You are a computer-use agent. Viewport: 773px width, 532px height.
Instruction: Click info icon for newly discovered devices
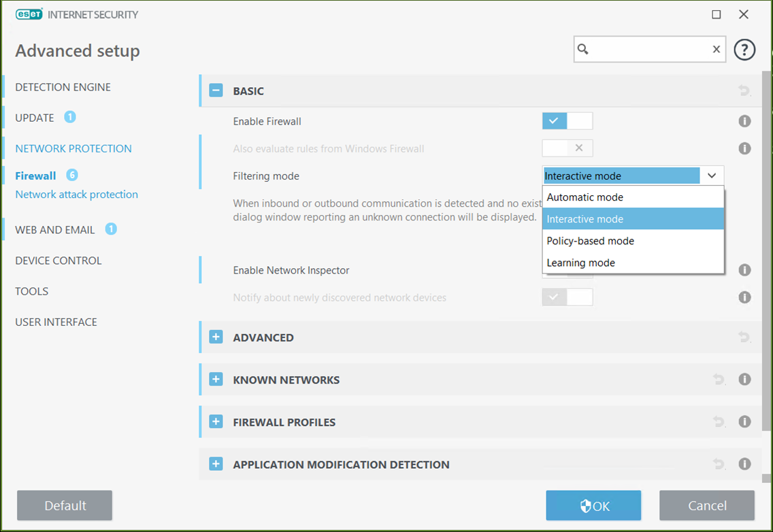coord(744,297)
